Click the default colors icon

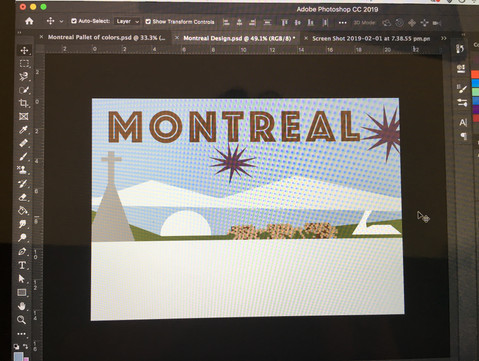pos(16,347)
